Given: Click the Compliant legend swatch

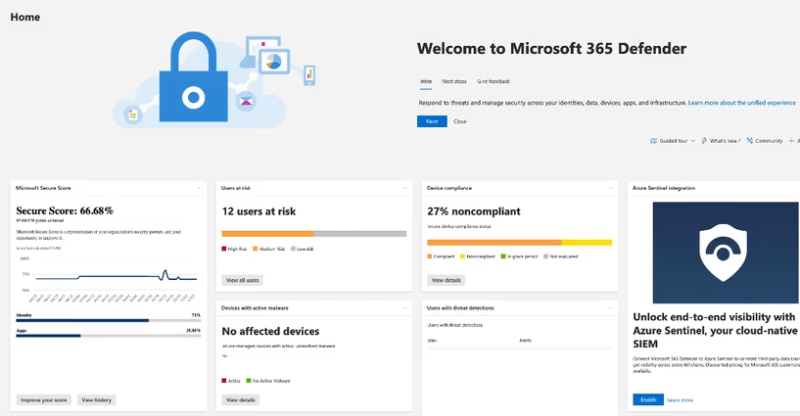Looking at the screenshot, I should pyautogui.click(x=430, y=256).
